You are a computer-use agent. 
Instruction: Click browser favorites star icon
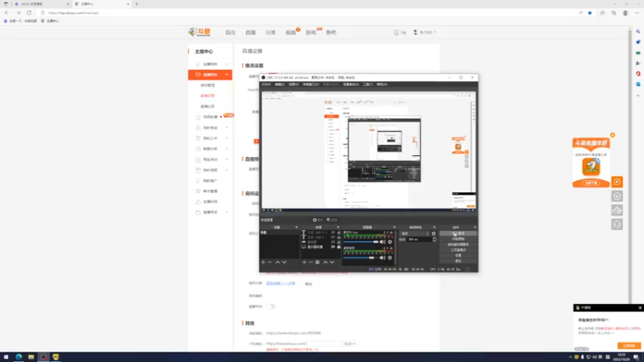pyautogui.click(x=590, y=13)
